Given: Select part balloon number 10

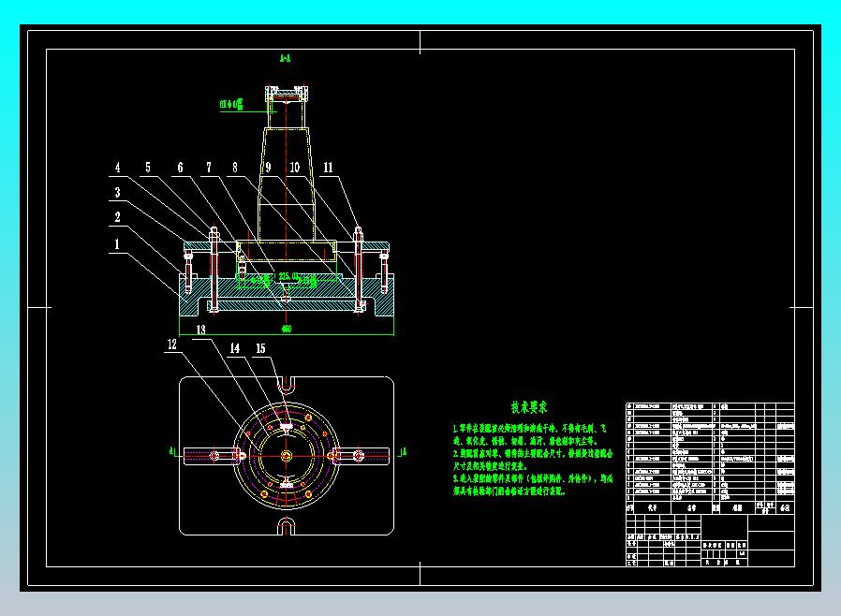Looking at the screenshot, I should pyautogui.click(x=295, y=168).
